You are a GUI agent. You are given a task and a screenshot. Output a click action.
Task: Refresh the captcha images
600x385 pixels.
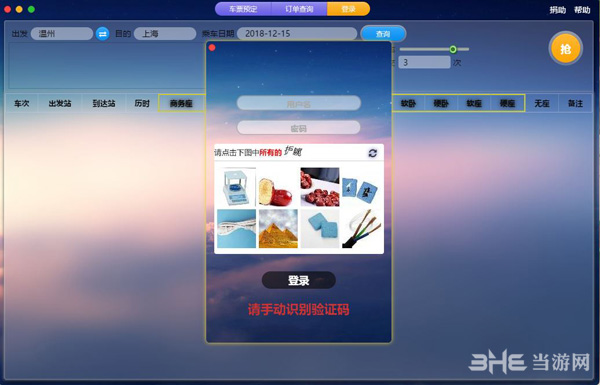(x=373, y=153)
